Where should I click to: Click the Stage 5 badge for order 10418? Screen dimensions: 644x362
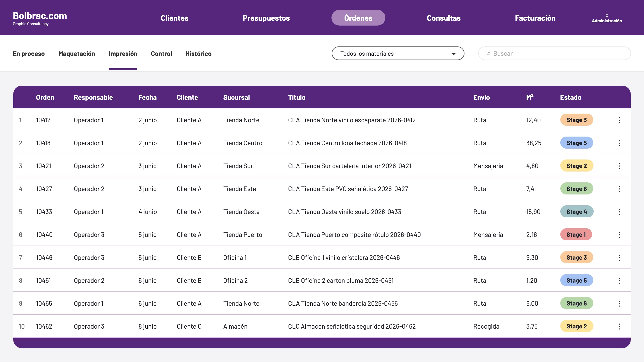(x=577, y=143)
